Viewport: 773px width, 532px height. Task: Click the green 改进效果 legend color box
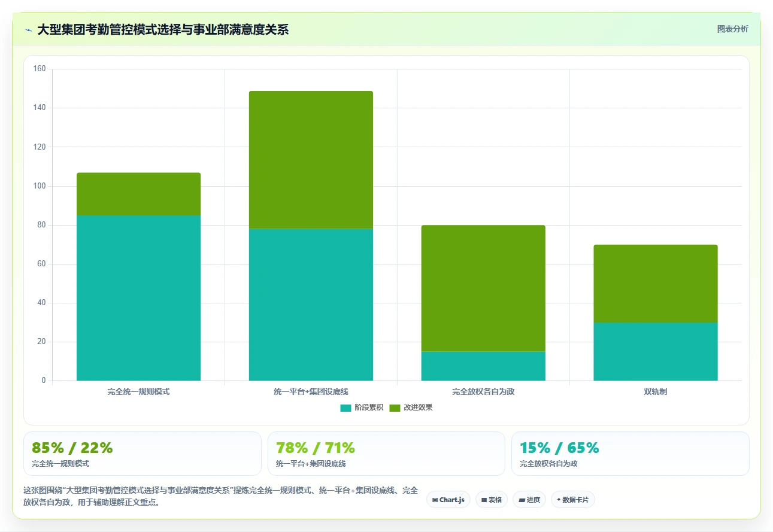[395, 408]
